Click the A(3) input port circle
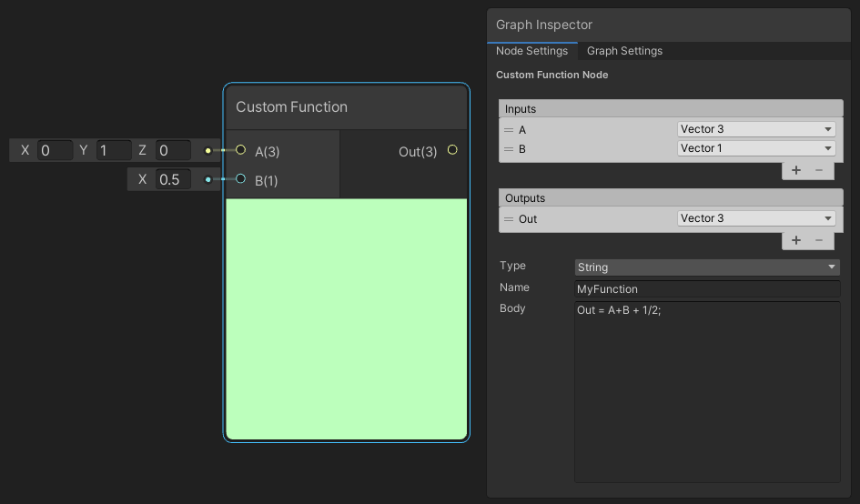Screen dimensions: 860x504 click(x=241, y=150)
